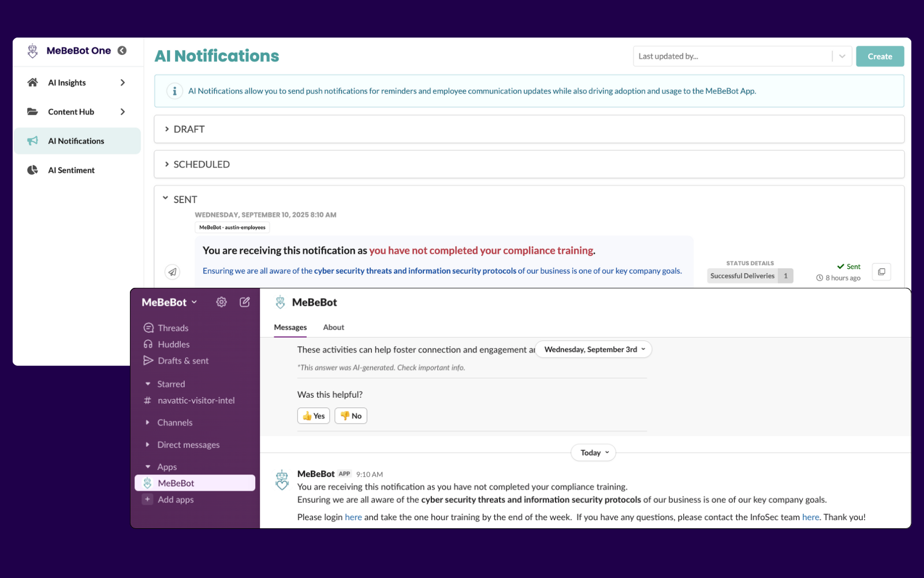The width and height of the screenshot is (924, 578).
Task: Select the MeBeBot app in Slack sidebar
Action: [x=195, y=483]
